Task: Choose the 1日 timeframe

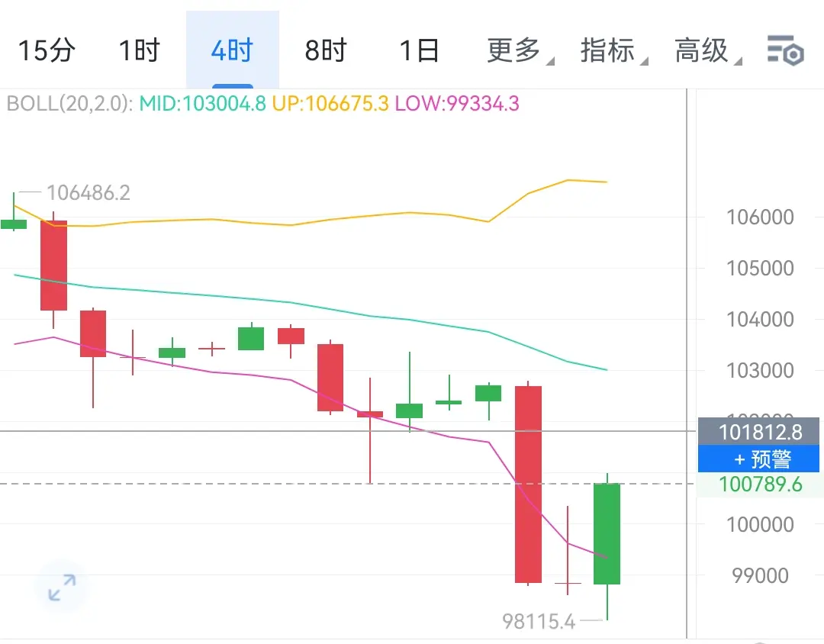Action: tap(419, 50)
